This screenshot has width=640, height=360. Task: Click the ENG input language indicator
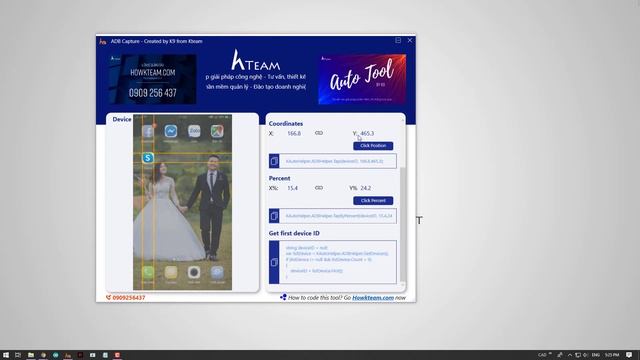coord(596,355)
